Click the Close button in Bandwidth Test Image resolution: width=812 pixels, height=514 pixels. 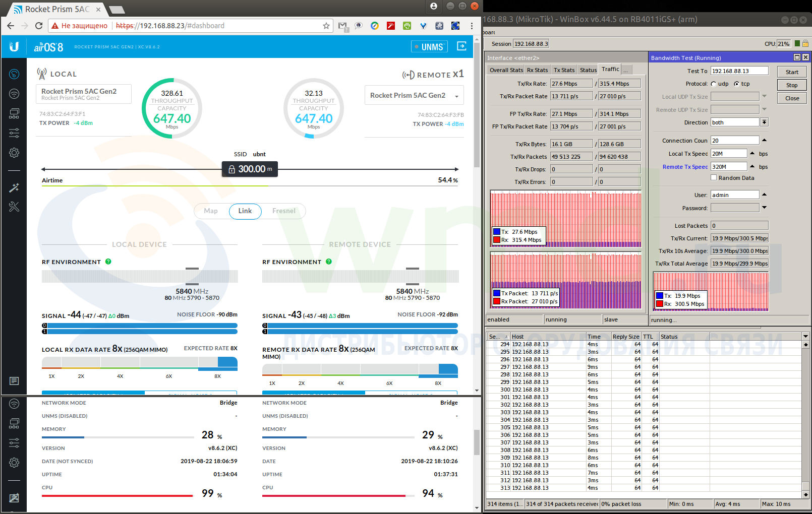792,98
